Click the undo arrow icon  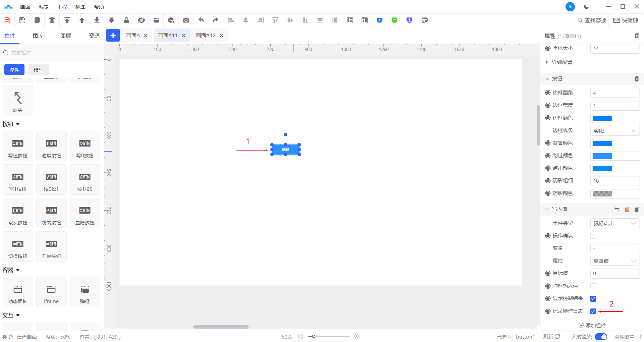[201, 20]
